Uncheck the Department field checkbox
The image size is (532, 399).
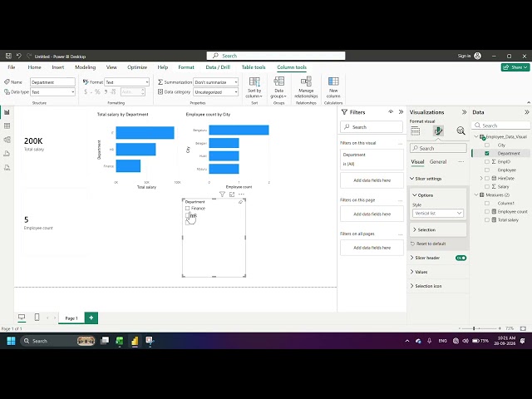(487, 153)
